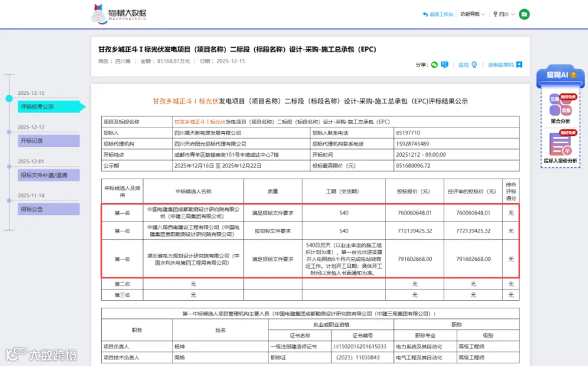
Task: Click the timeline dot for 2025-12-15
Action: tap(9, 98)
